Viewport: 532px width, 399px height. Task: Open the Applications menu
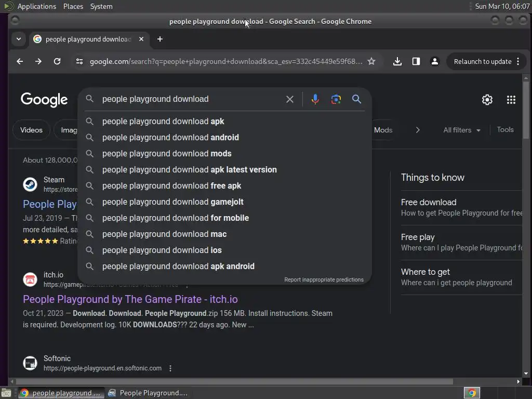37,6
